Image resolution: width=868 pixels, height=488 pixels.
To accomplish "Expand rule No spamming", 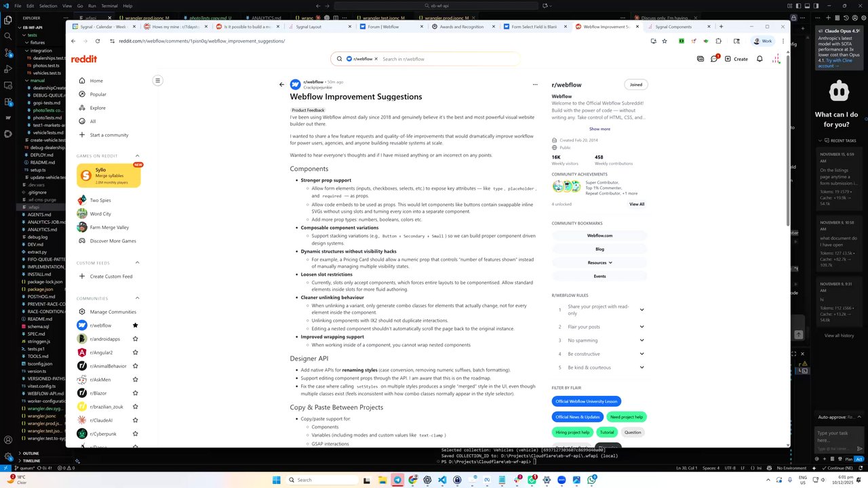I will (642, 340).
